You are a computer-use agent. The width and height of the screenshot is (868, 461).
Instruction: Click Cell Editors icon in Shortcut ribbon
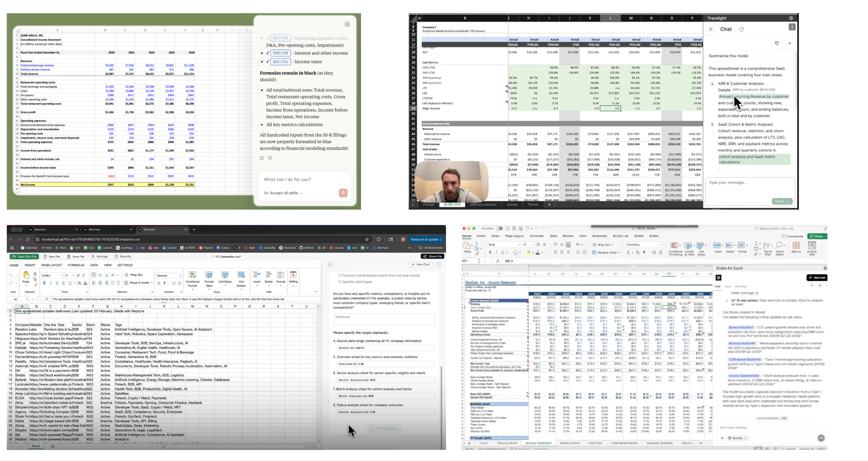241,275
